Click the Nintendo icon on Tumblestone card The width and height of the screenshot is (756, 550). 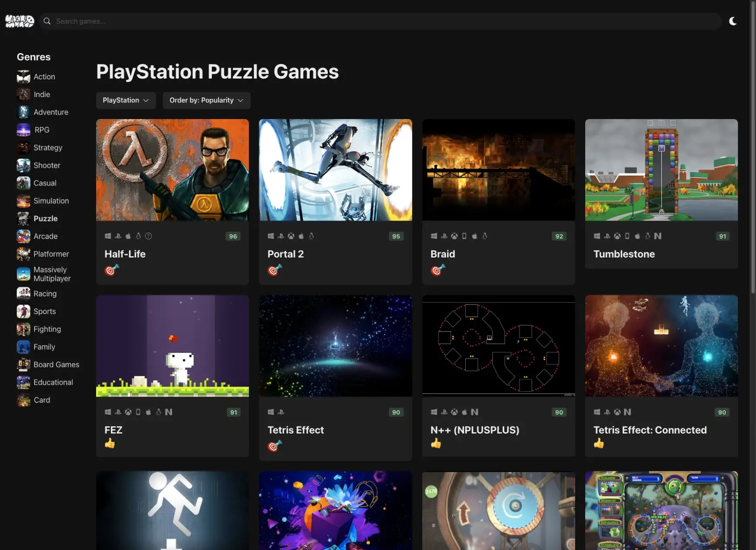(658, 236)
